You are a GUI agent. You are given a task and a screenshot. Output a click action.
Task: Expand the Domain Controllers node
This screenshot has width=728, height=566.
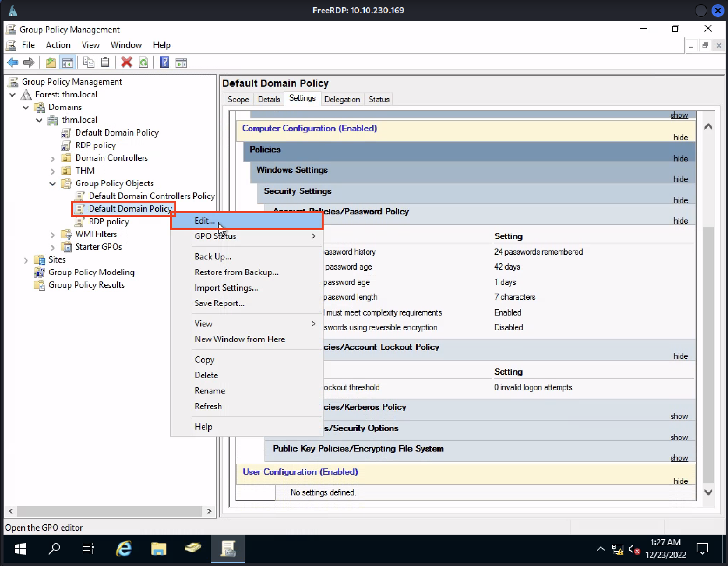click(53, 159)
